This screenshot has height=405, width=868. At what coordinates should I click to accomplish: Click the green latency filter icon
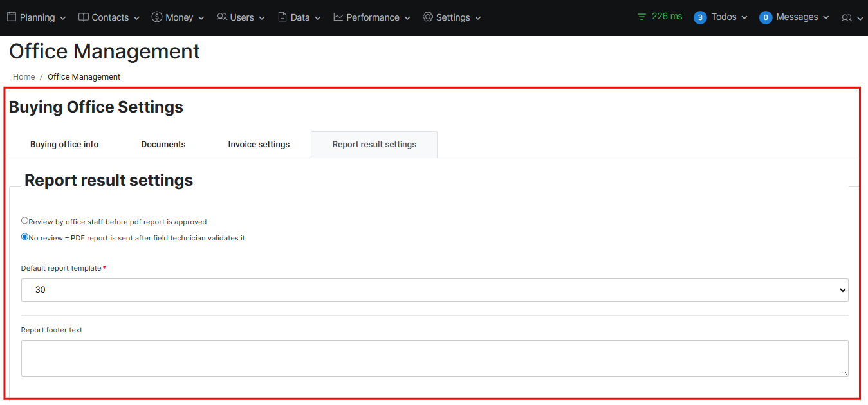point(642,17)
